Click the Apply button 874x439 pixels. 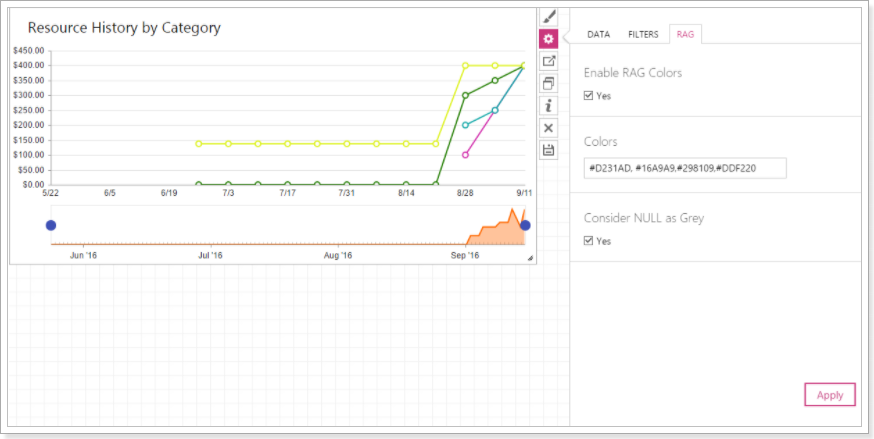click(830, 395)
